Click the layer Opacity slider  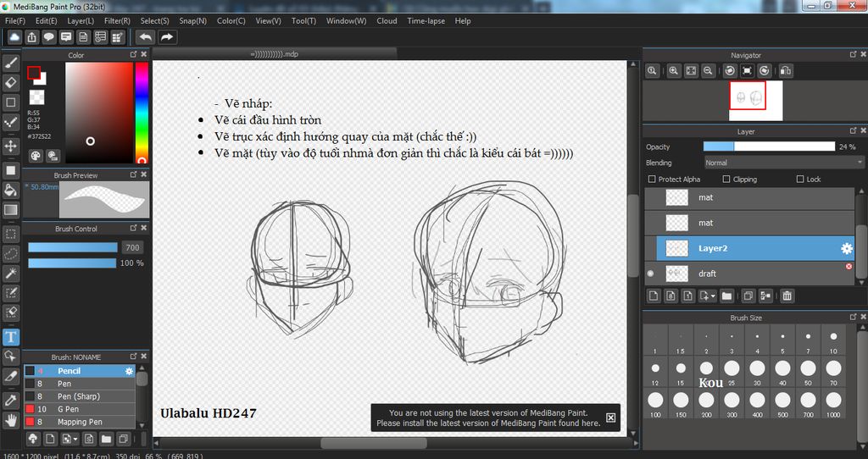point(769,147)
